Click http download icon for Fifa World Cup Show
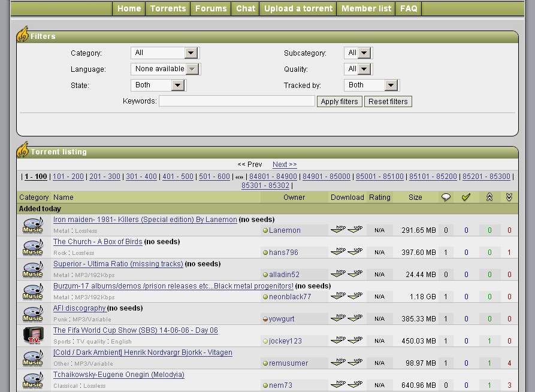Image resolution: width=535 pixels, height=392 pixels. coord(338,340)
